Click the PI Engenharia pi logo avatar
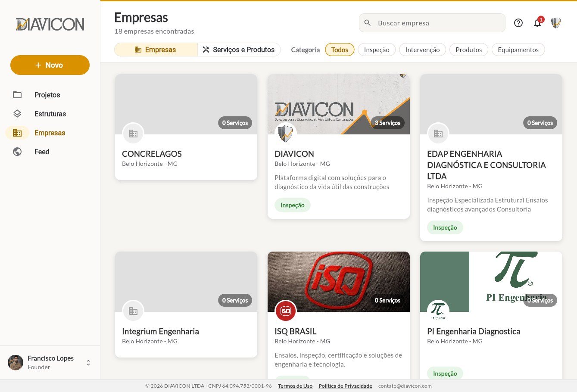This screenshot has height=392, width=577. (x=438, y=311)
